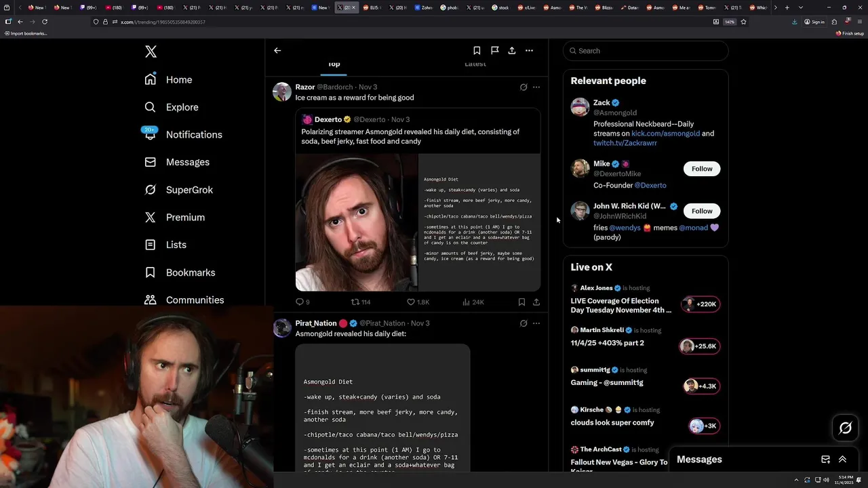The height and width of the screenshot is (488, 868).
Task: Expand the Messages drawer
Action: (842, 460)
